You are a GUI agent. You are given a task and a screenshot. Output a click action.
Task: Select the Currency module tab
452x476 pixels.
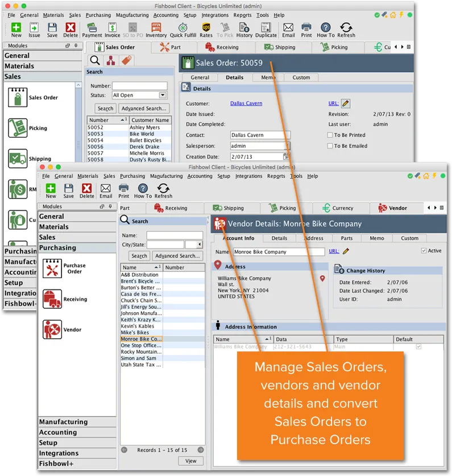coord(342,208)
